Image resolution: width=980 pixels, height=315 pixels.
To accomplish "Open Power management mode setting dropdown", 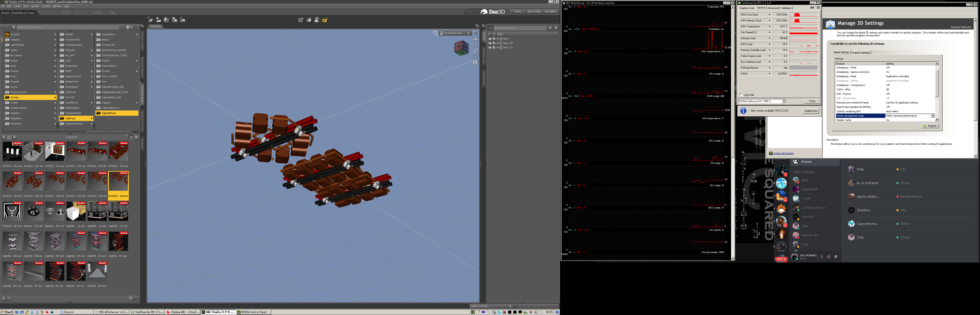I will click(933, 116).
